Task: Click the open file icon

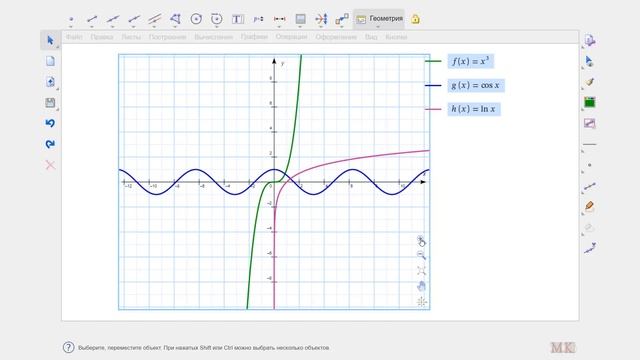Action: (50, 82)
